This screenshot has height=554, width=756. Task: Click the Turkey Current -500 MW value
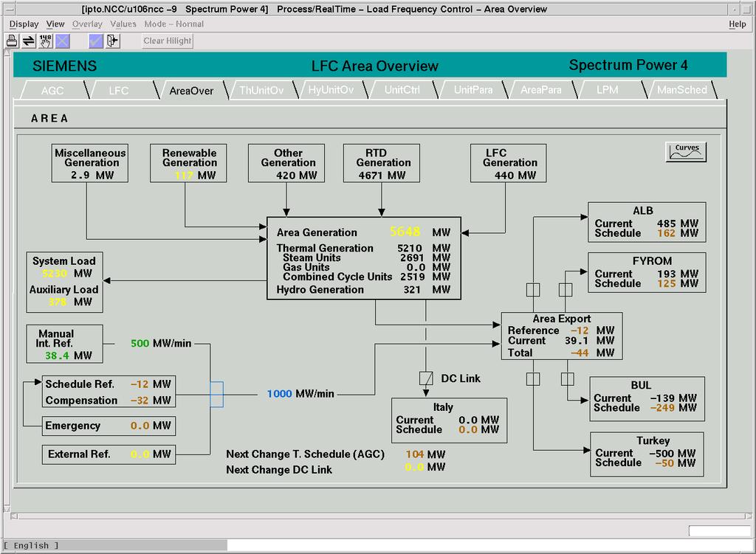point(661,454)
